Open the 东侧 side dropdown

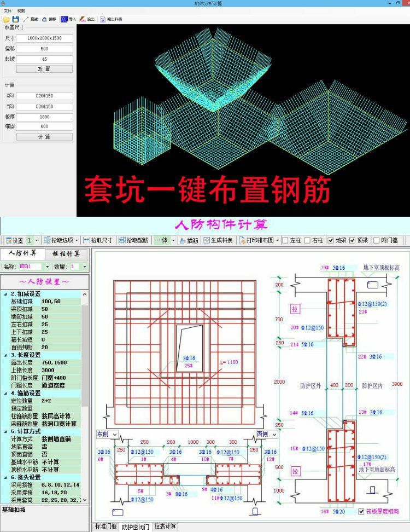click(115, 434)
